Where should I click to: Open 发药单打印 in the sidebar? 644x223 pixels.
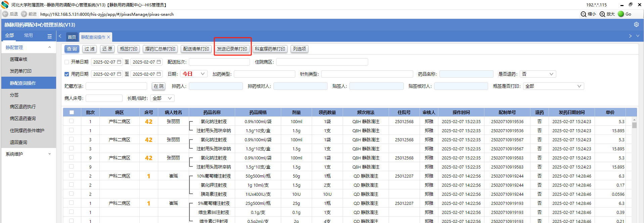[29, 71]
